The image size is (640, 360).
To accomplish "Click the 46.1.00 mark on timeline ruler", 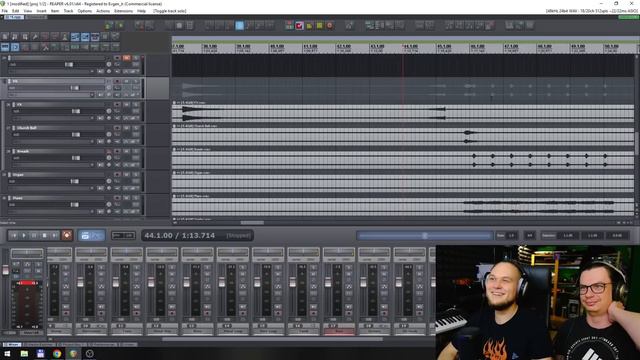I will point(478,48).
